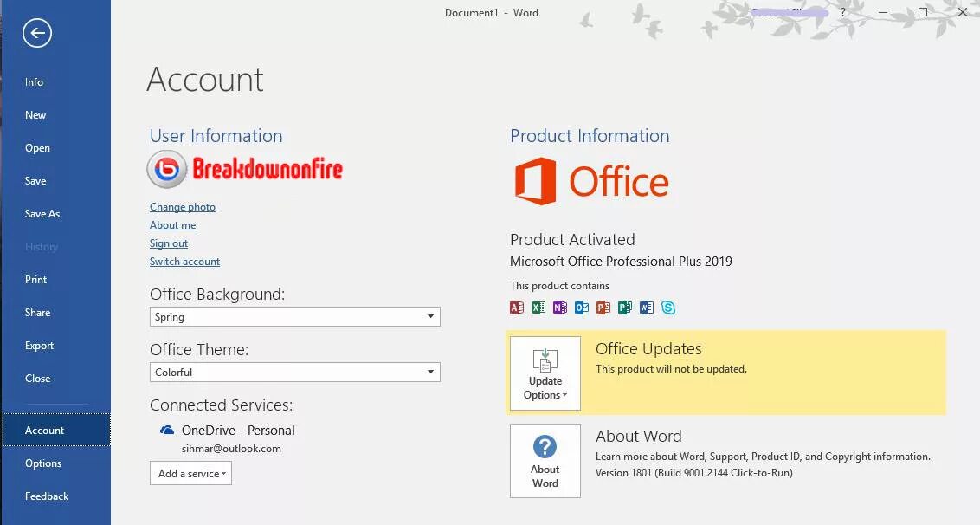Click 'This product will not be updated' text
980x525 pixels.
tap(671, 368)
